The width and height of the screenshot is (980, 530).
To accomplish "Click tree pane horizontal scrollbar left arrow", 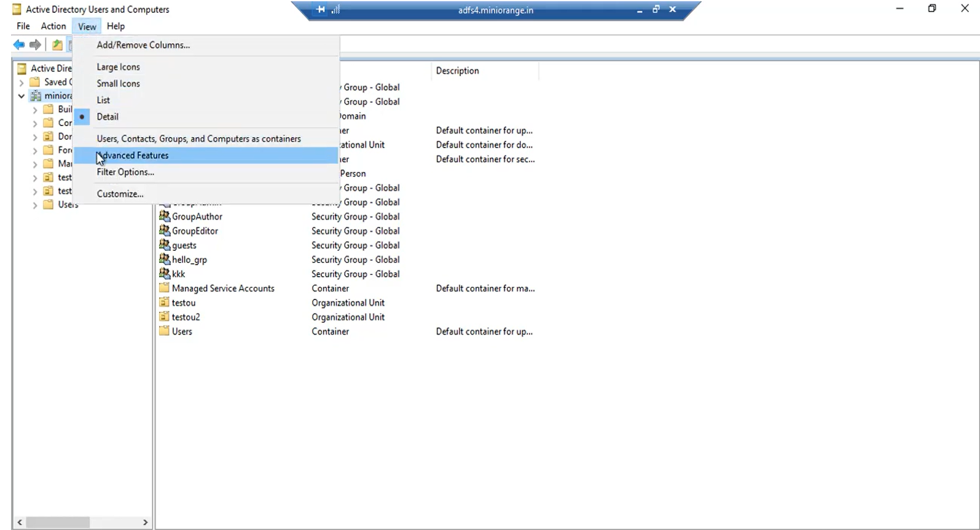I will coord(20,522).
